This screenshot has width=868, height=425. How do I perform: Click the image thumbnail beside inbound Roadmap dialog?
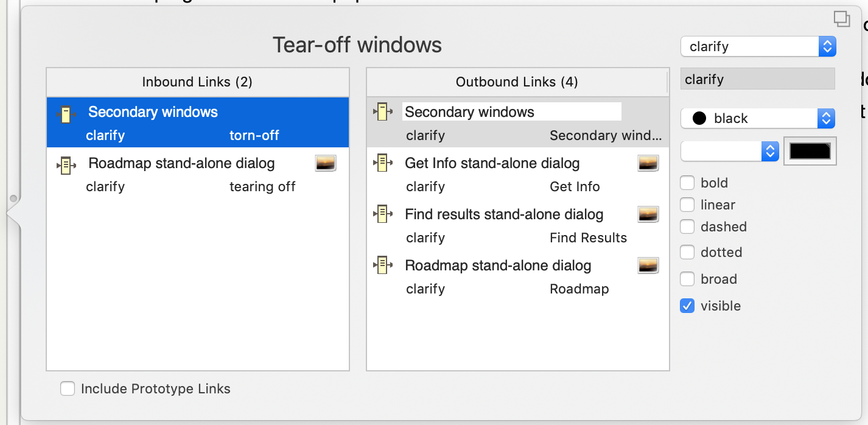(326, 163)
